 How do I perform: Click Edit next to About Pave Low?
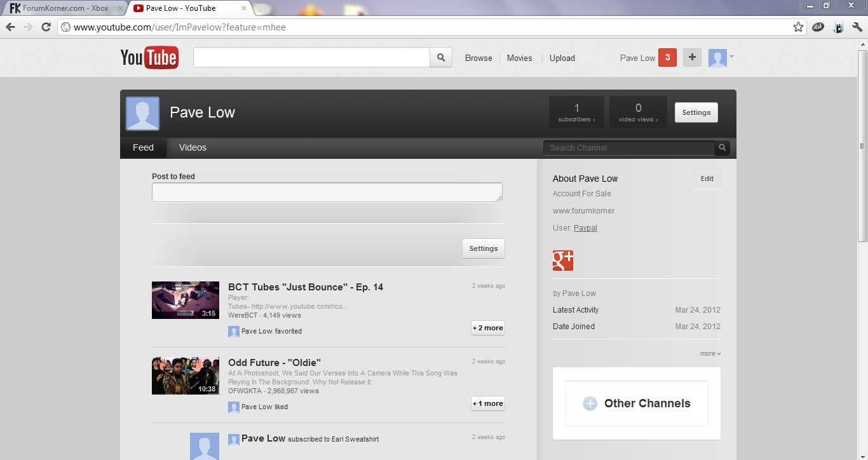pyautogui.click(x=707, y=179)
